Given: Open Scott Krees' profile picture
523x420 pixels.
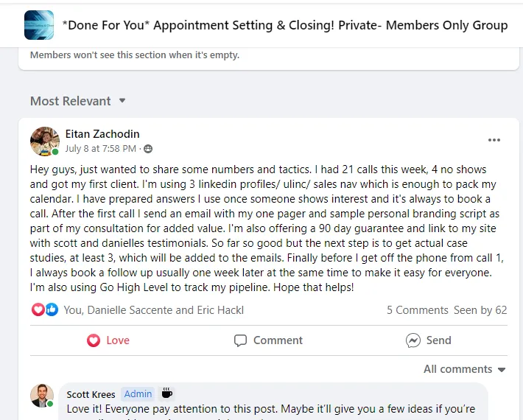Looking at the screenshot, I should pos(42,395).
